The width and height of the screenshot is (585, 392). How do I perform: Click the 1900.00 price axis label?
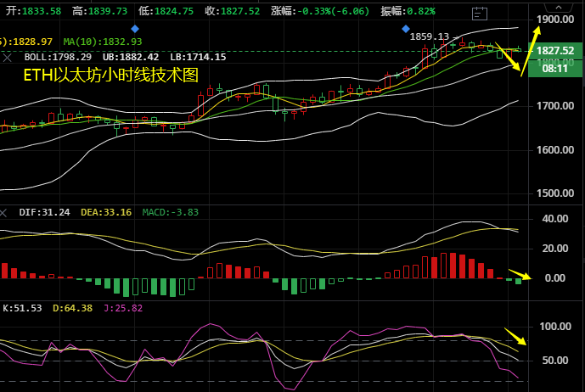point(557,19)
